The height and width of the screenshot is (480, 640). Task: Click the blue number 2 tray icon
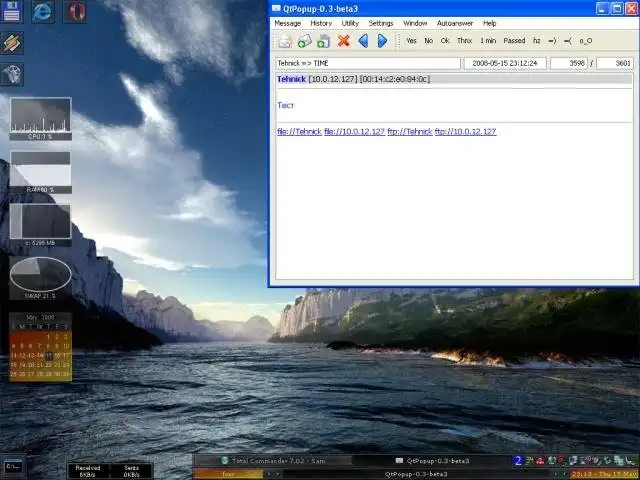[x=518, y=461]
